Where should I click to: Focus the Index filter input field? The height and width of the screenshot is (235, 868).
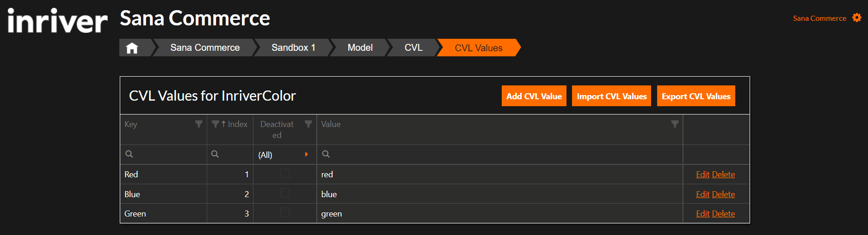click(230, 155)
